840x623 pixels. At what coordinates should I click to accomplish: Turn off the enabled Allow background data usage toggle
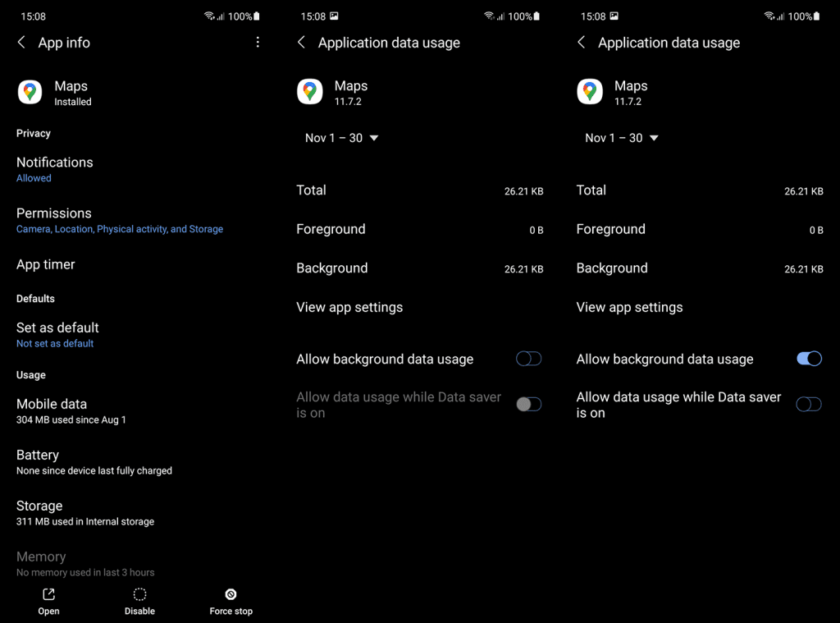[x=808, y=359]
